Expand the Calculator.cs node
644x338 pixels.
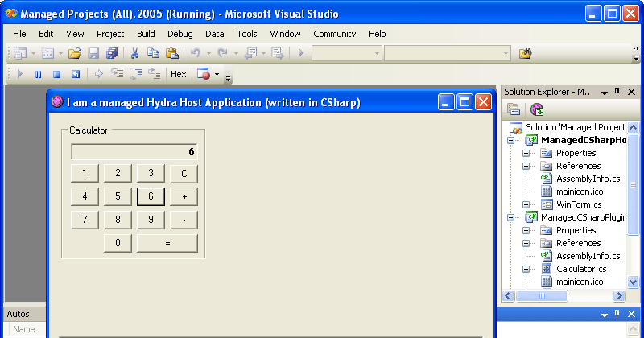pyautogui.click(x=526, y=269)
